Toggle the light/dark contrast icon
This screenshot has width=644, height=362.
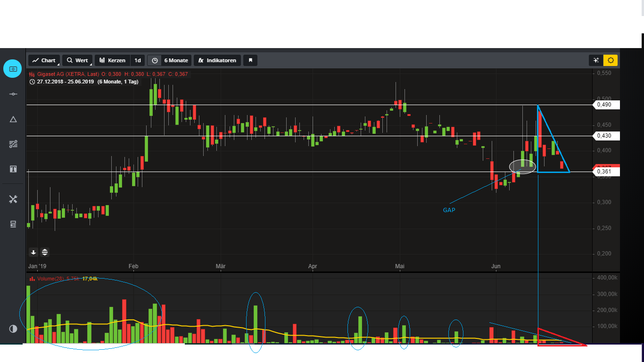pos(13,329)
